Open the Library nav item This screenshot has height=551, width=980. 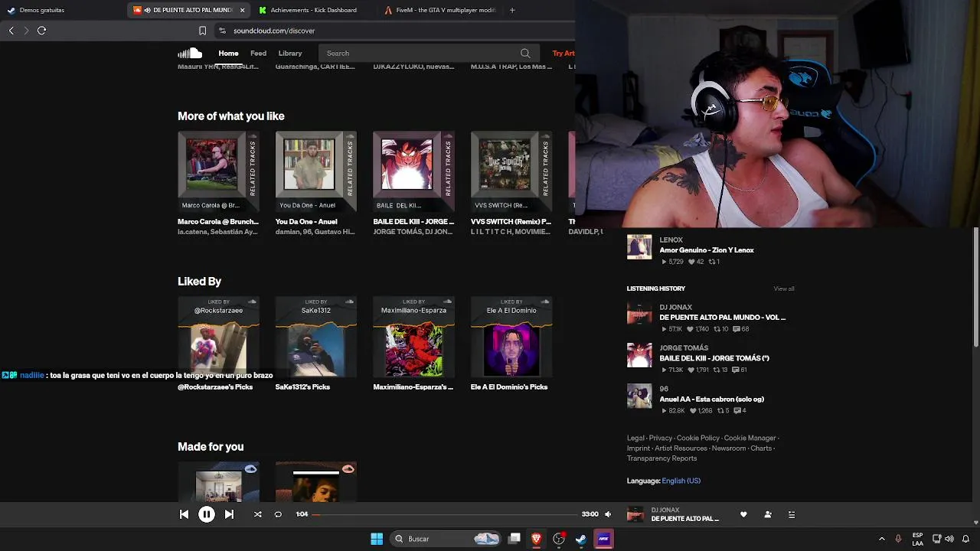(290, 54)
